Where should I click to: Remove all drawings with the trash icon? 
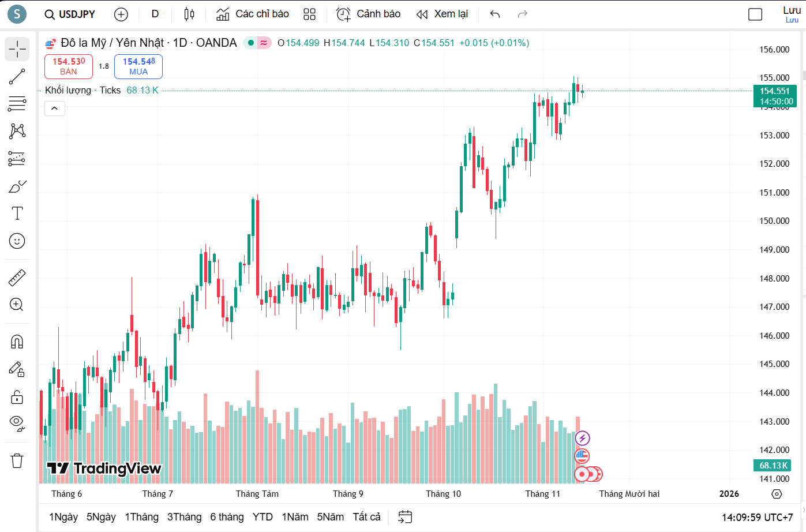(x=17, y=460)
